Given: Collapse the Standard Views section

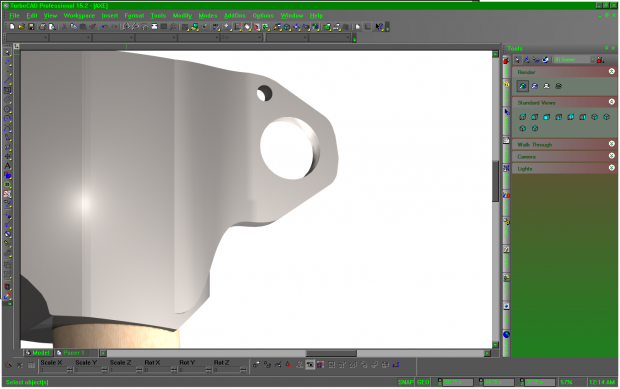Looking at the screenshot, I should (611, 102).
